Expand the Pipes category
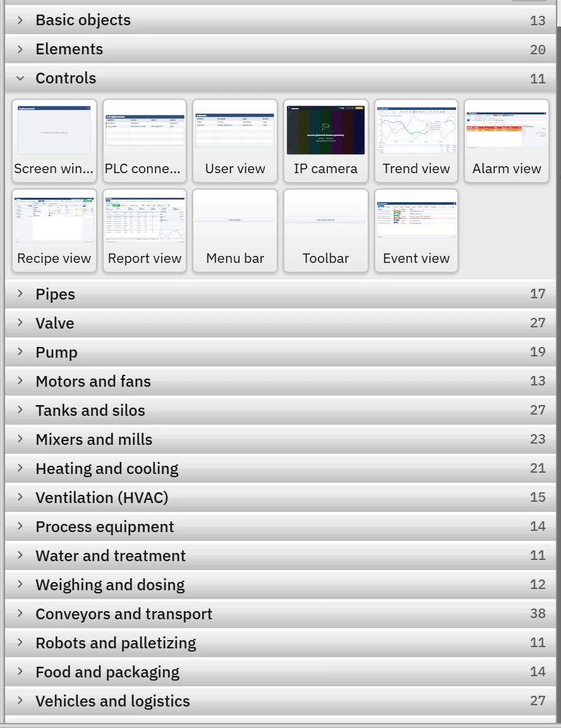The image size is (561, 728). (280, 294)
